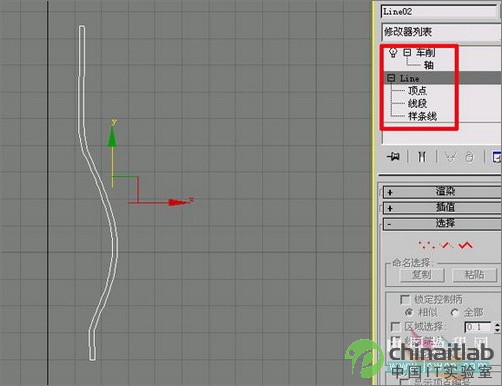Expand the 渲染 rollout
Viewport: 502px width, 386px height.
pos(442,192)
